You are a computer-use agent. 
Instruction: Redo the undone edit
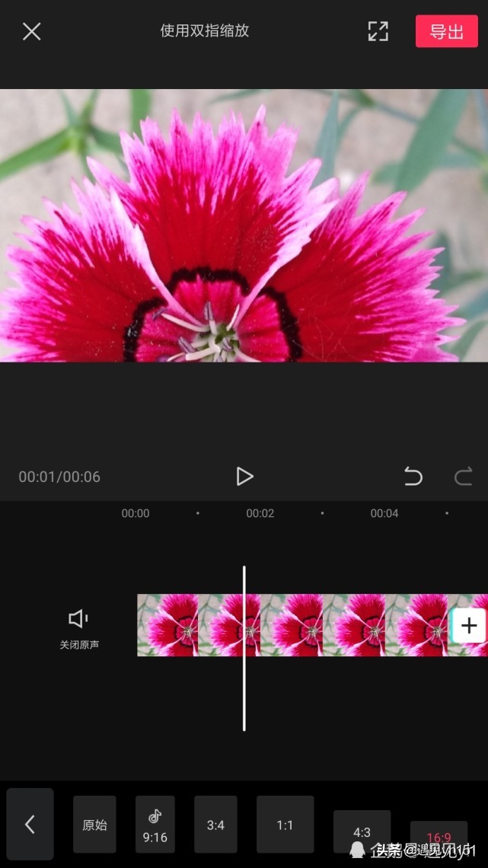[463, 476]
